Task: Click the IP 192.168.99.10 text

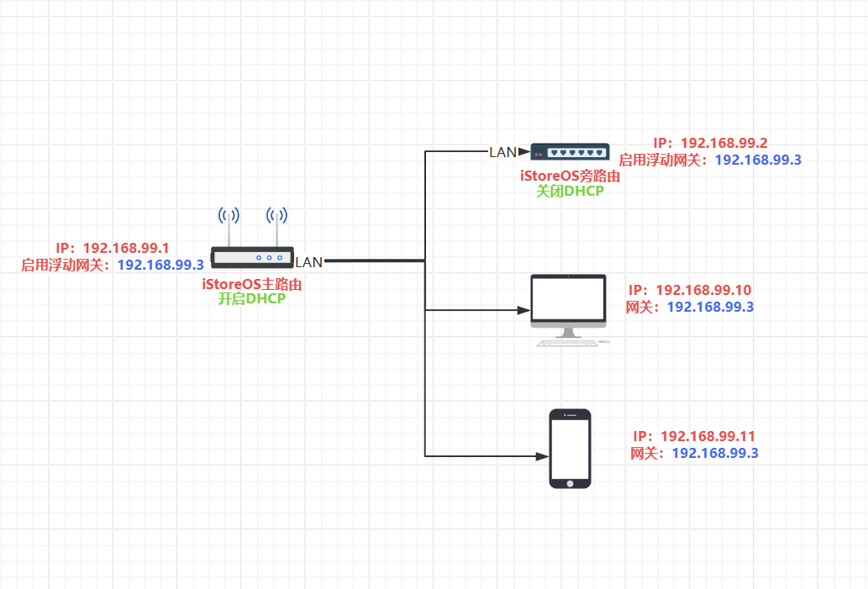Action: 691,290
